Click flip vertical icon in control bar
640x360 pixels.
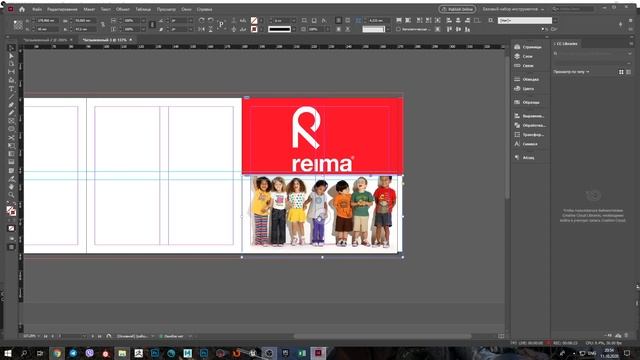tap(211, 29)
